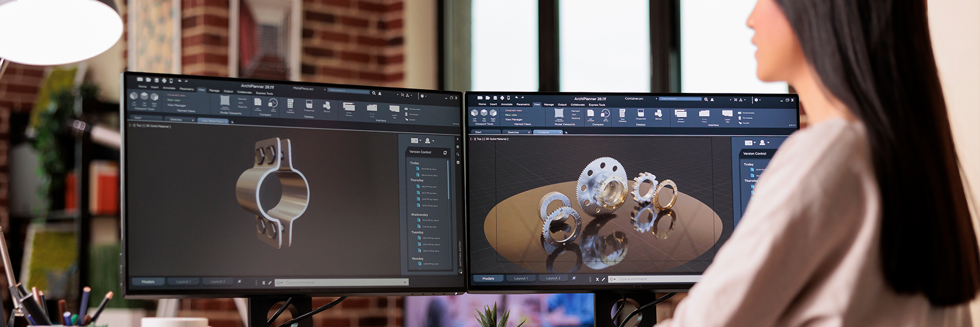Open Tool Palettes in the Container window ribbon
This screenshot has height=327, width=980.
(622, 113)
